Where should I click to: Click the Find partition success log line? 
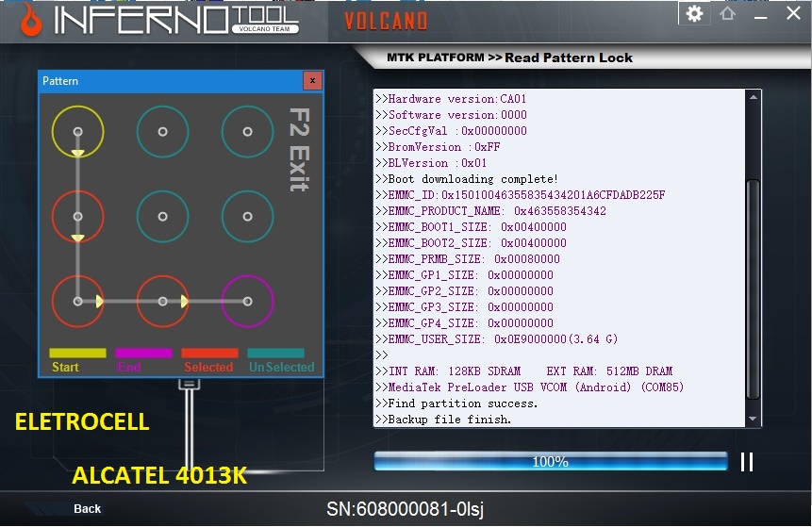[456, 403]
